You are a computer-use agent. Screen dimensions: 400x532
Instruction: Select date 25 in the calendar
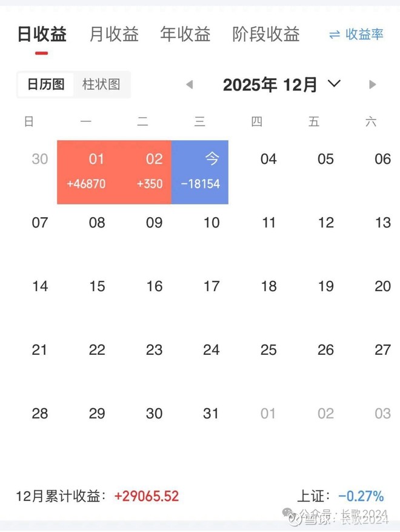pos(268,350)
